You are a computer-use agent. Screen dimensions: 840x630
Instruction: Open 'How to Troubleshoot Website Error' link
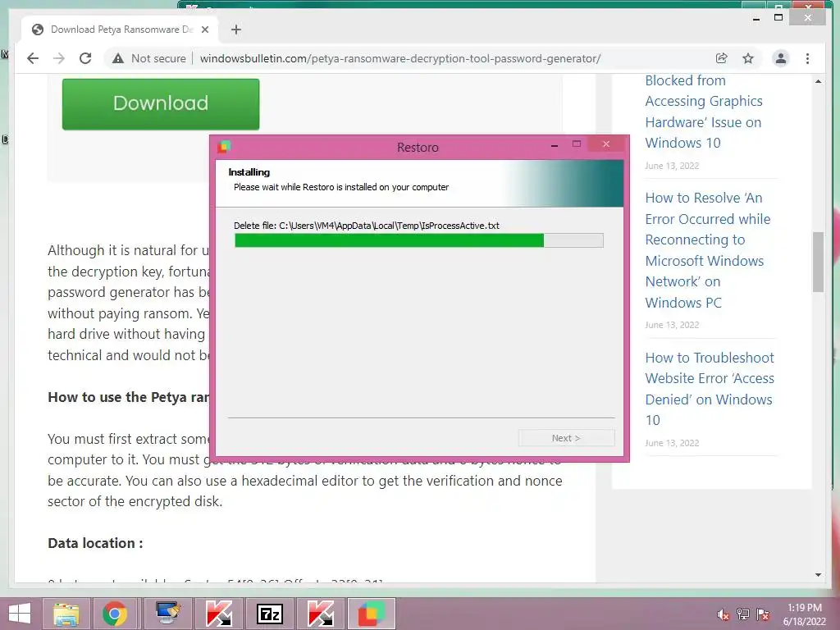pyautogui.click(x=710, y=389)
